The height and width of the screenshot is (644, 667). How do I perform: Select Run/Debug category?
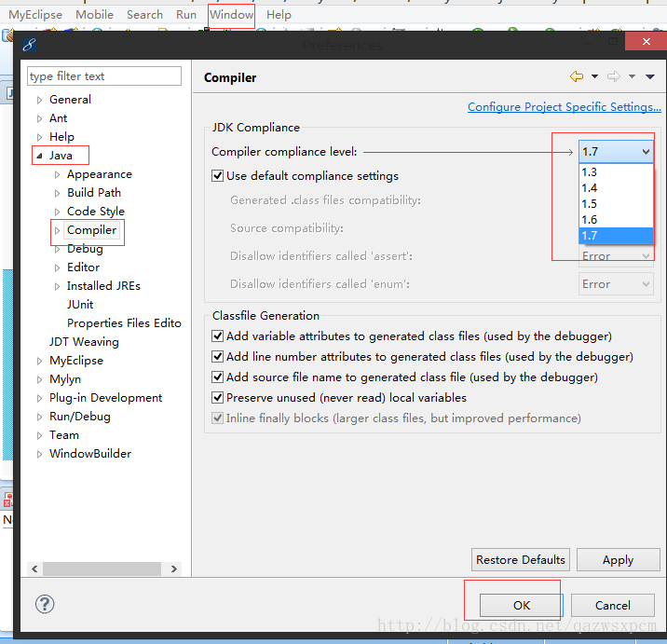point(80,417)
